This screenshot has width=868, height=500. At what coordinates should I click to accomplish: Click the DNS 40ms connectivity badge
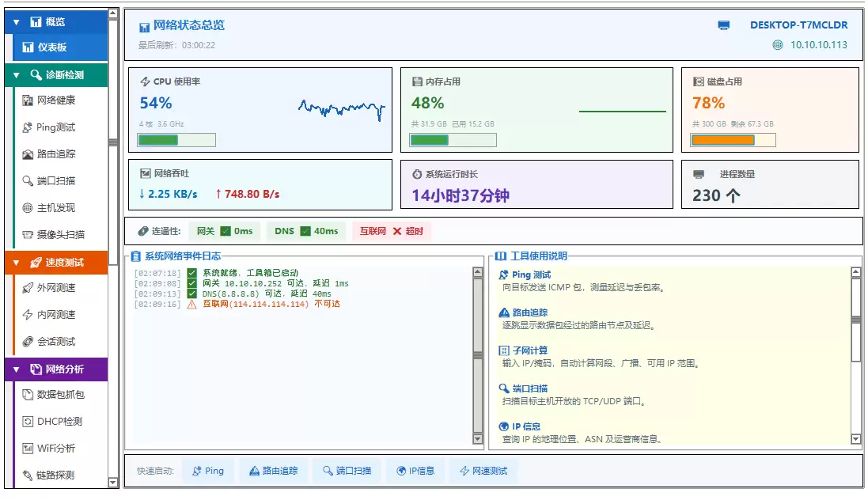tap(306, 232)
